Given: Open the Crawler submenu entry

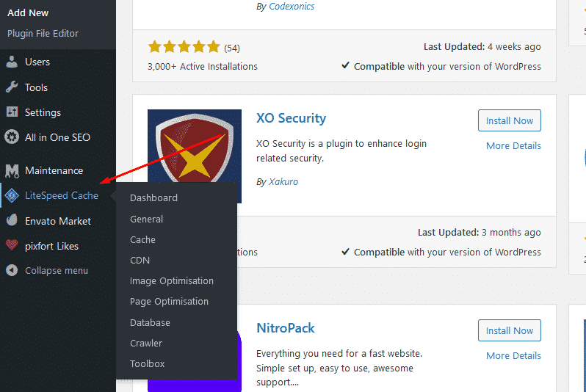Looking at the screenshot, I should tap(146, 343).
